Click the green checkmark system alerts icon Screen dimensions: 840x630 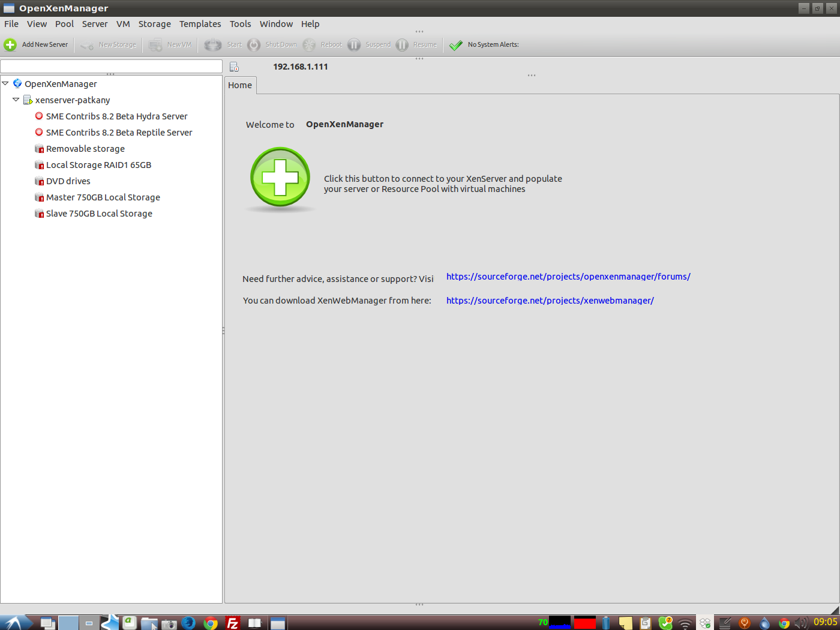click(456, 45)
